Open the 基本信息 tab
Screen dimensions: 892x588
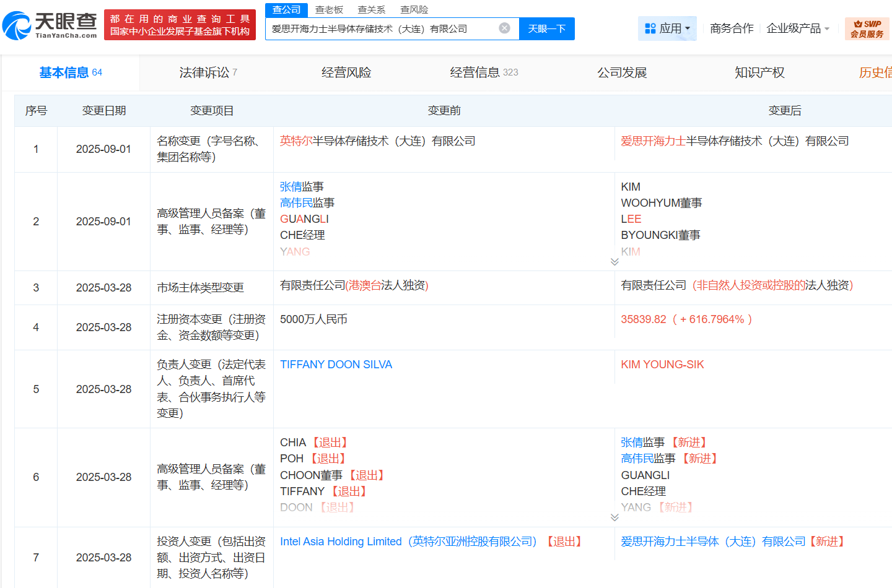click(71, 72)
